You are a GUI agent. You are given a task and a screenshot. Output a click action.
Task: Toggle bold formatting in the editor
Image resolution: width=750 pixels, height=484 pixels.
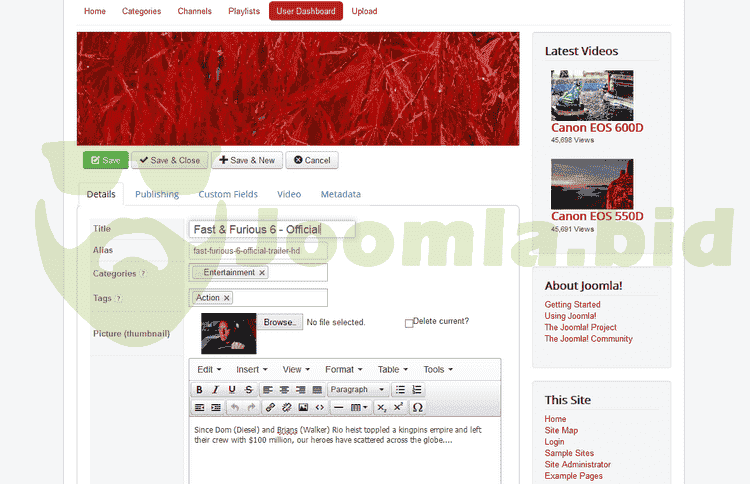tap(200, 390)
